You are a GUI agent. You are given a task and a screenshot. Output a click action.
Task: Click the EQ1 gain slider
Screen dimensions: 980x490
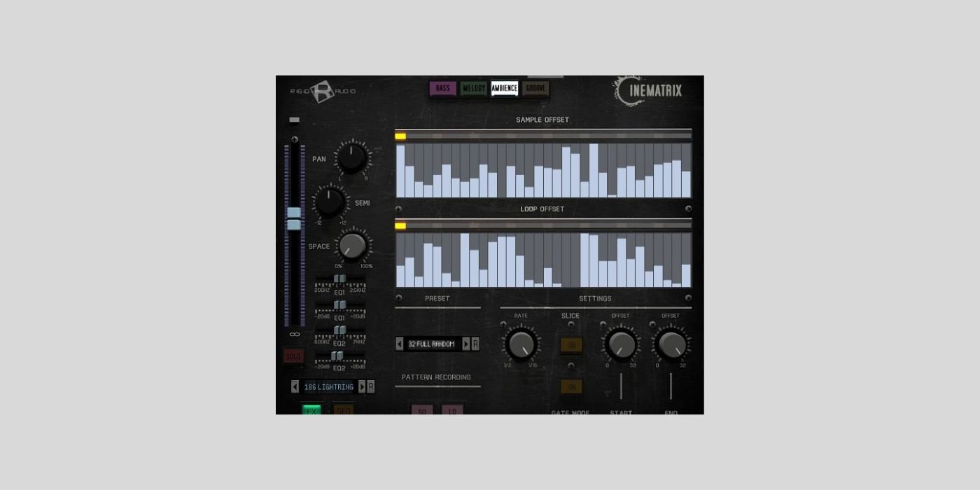tap(339, 305)
